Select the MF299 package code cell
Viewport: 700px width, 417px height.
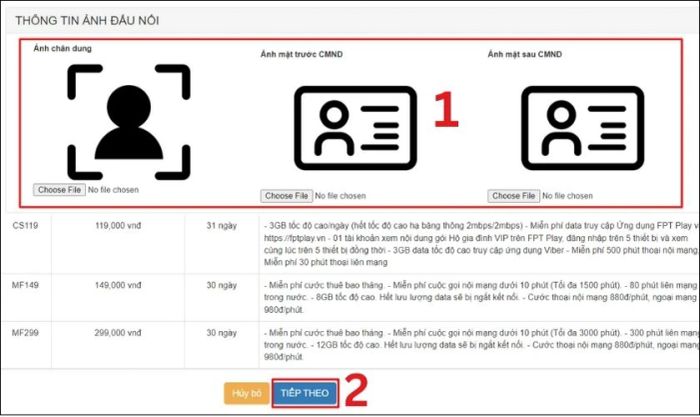point(25,333)
